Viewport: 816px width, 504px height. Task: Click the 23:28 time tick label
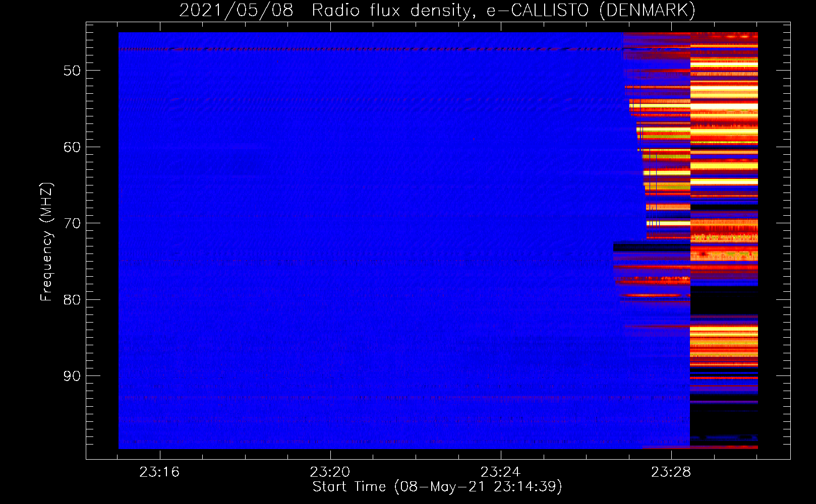pos(671,472)
